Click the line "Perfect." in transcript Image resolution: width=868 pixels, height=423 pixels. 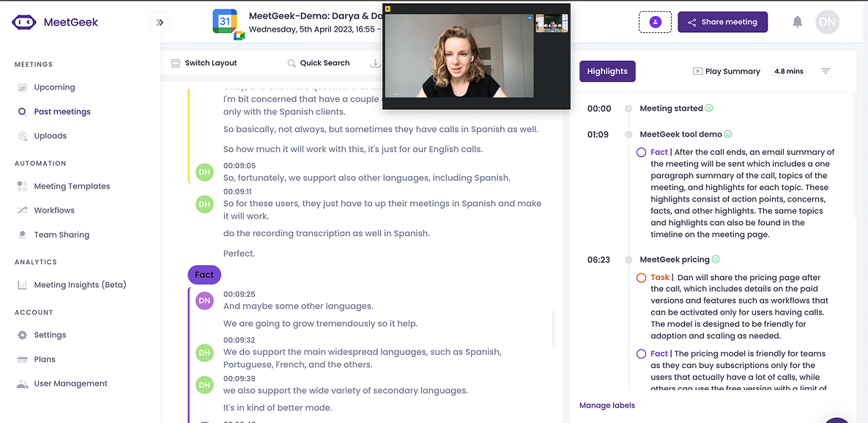[239, 254]
